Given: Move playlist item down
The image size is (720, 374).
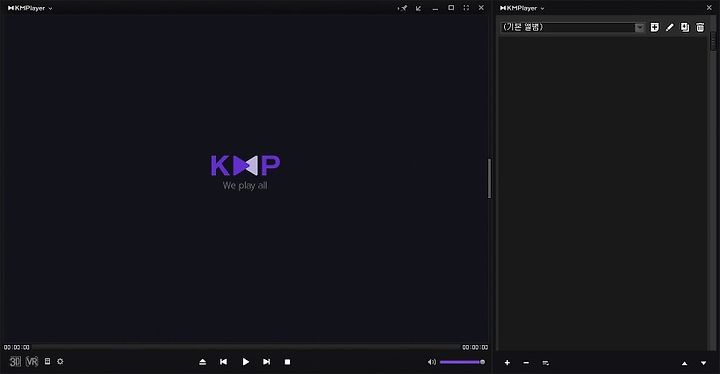Looking at the screenshot, I should click(703, 363).
